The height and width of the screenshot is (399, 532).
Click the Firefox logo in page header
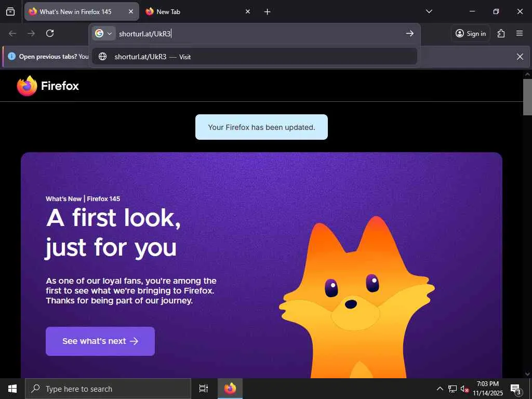[x=48, y=86]
